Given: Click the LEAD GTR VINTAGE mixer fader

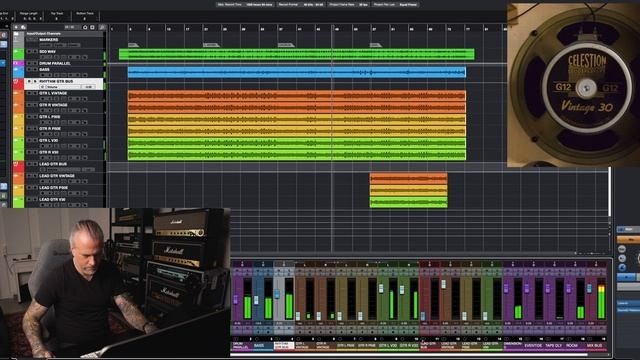Looking at the screenshot, I should click(444, 284).
